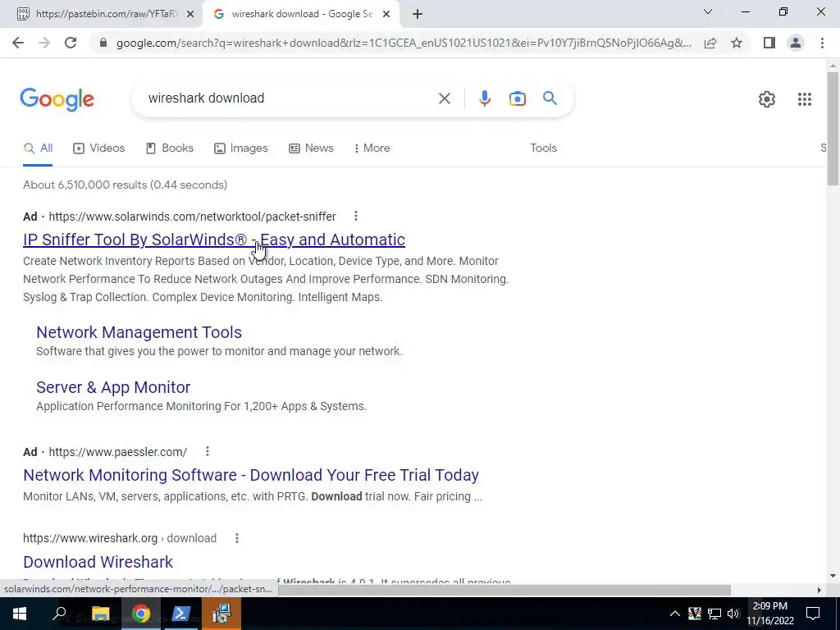Clear the search box with the X
Image resolution: width=840 pixels, height=630 pixels.
click(444, 98)
